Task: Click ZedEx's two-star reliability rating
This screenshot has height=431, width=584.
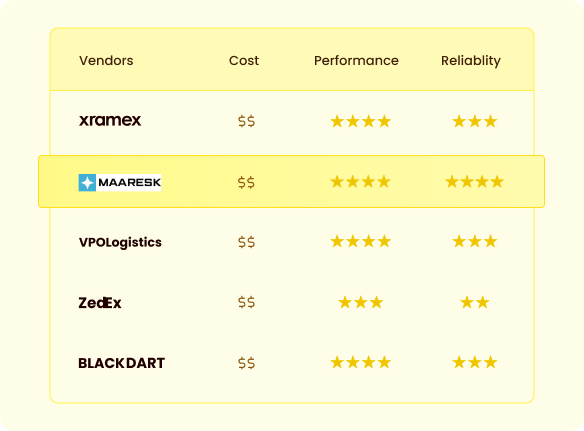Action: 474,302
